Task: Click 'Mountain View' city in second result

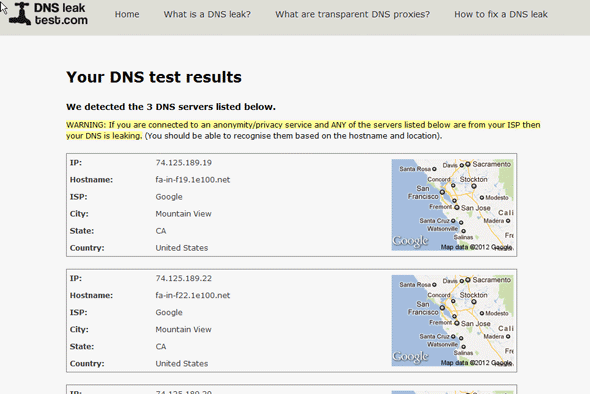Action: [x=184, y=329]
